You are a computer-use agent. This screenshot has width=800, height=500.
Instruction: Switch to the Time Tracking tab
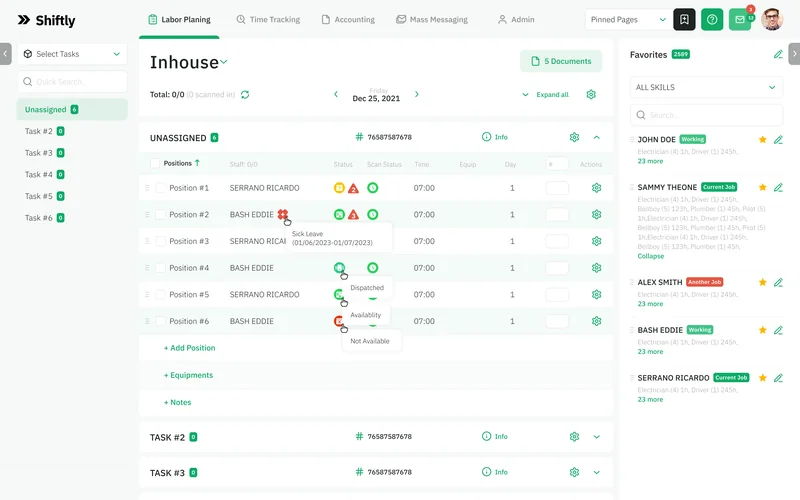268,19
